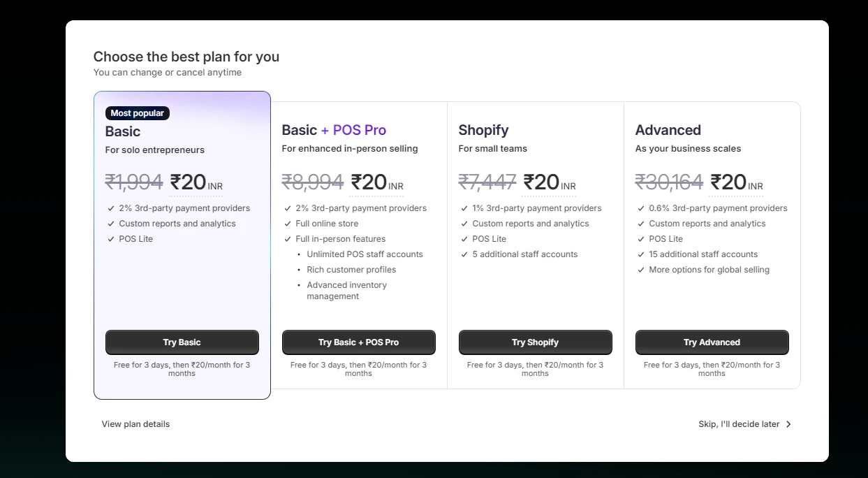Click the ₹20 INR price under Shopify
The height and width of the screenshot is (478, 868).
550,183
